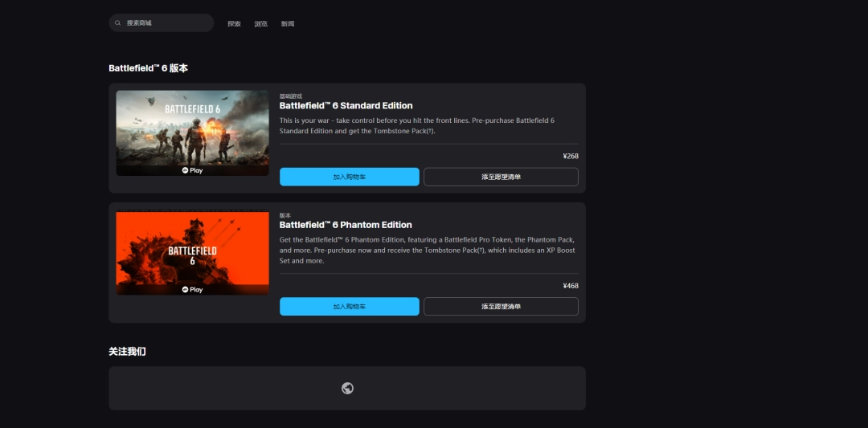Click the Standard Edition description text
The height and width of the screenshot is (428, 868).
416,125
